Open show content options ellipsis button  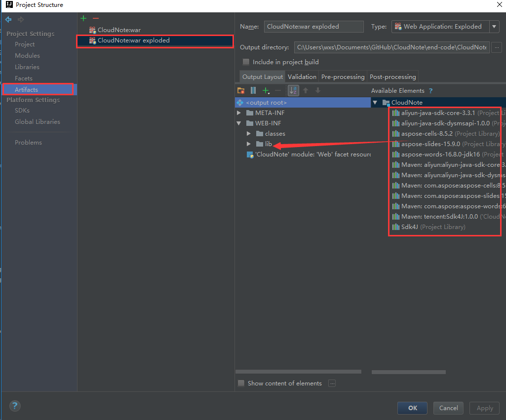point(332,383)
